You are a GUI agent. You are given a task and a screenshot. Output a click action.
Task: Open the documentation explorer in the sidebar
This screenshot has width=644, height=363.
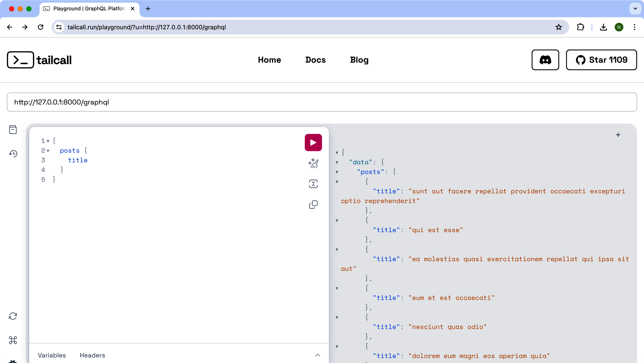(x=13, y=129)
